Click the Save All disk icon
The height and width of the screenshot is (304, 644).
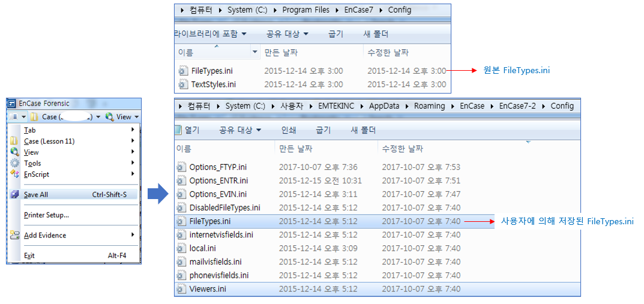pos(15,194)
